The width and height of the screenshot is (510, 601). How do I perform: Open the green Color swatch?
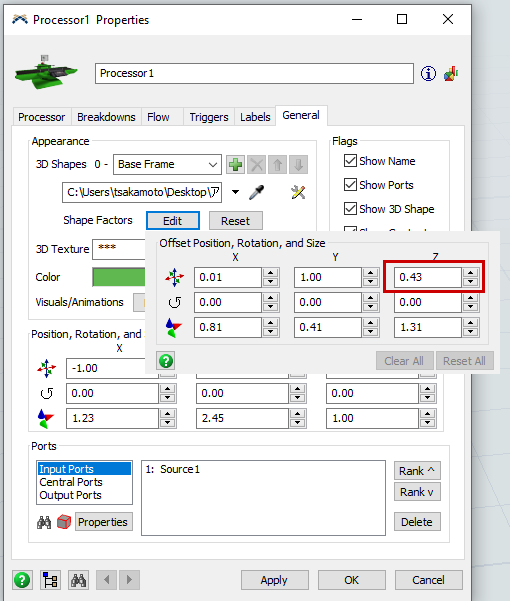pos(119,277)
